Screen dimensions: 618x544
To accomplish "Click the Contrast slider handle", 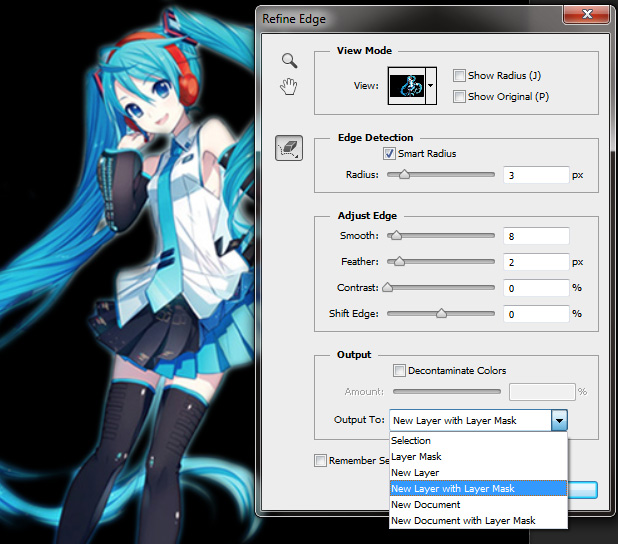I will [x=388, y=287].
